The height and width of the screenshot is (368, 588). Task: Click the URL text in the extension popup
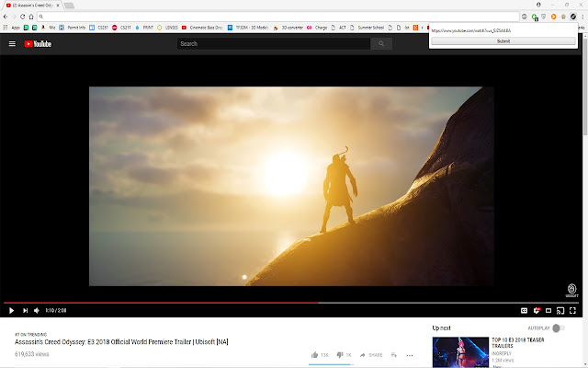point(470,30)
